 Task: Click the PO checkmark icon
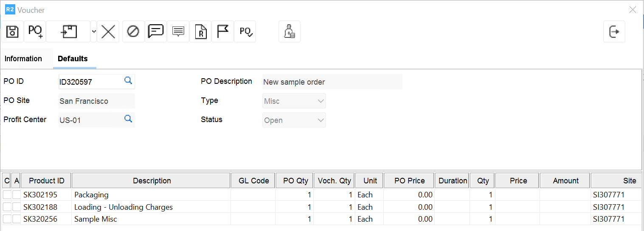[245, 31]
